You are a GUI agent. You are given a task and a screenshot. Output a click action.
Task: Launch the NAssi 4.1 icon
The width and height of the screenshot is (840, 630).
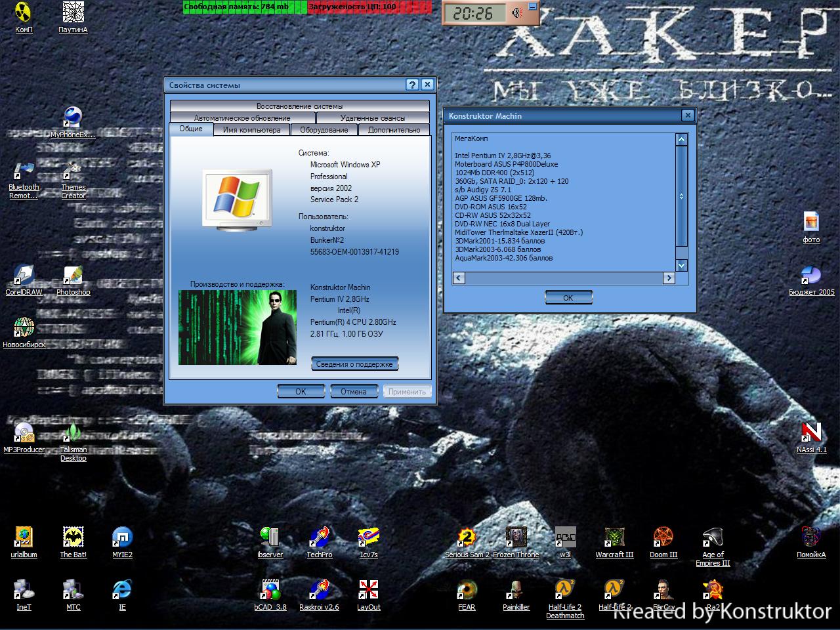(x=811, y=433)
